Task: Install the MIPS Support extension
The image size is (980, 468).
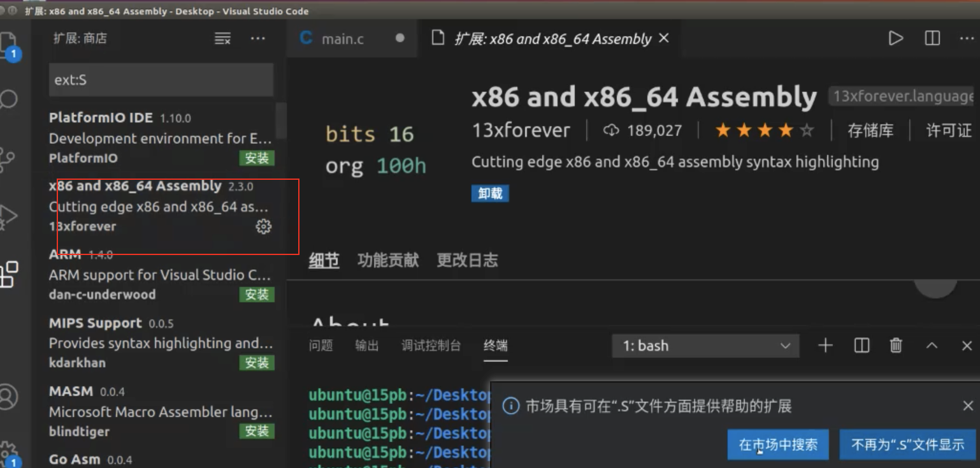Action: point(257,363)
